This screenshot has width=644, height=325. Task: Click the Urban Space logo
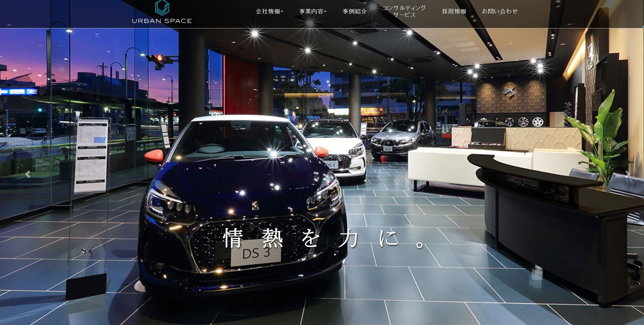[162, 12]
